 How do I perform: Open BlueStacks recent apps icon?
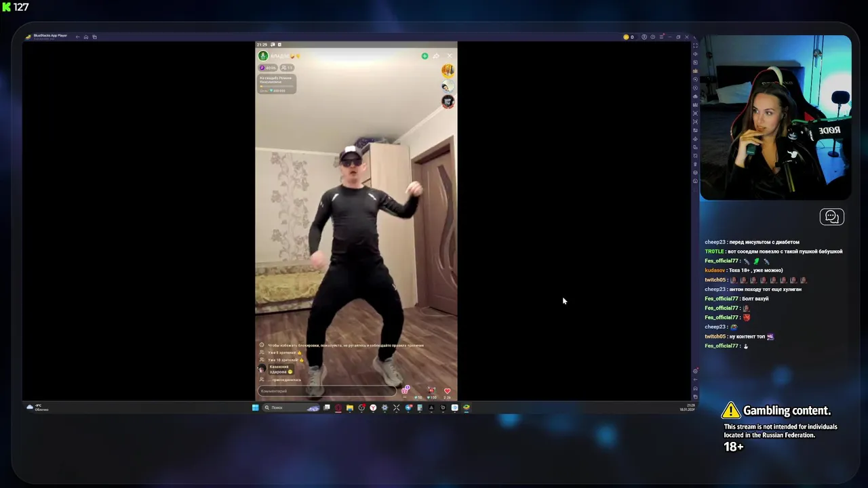pyautogui.click(x=94, y=37)
